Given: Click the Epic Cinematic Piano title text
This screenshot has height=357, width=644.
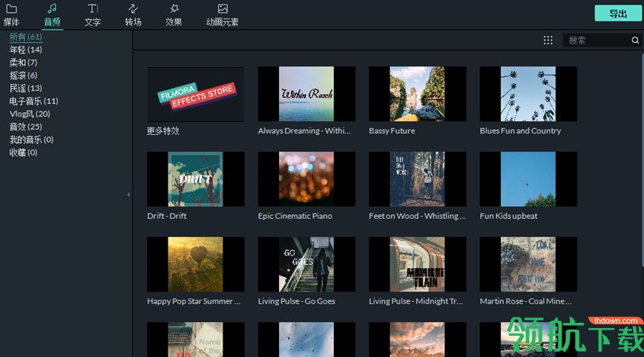Looking at the screenshot, I should 295,216.
